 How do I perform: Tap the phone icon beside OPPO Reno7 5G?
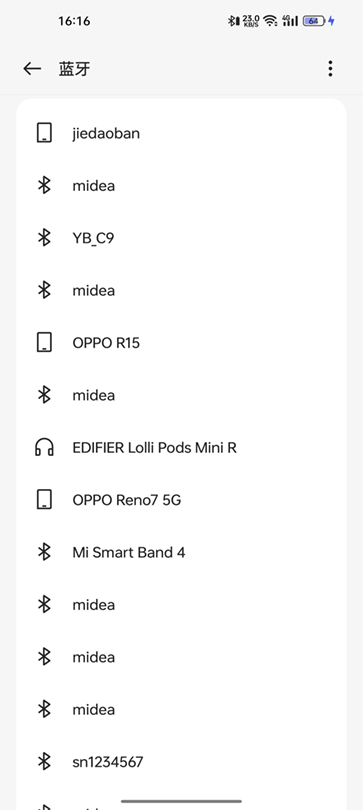pyautogui.click(x=44, y=500)
